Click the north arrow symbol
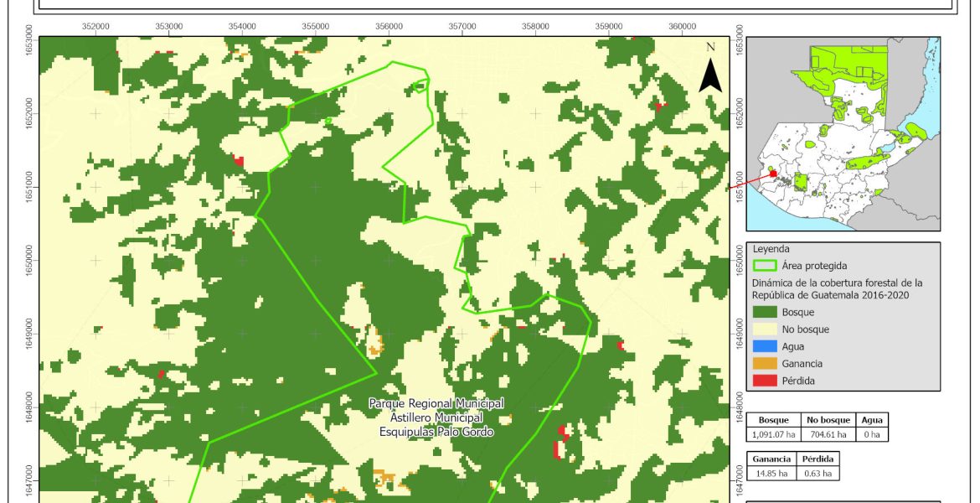Image resolution: width=980 pixels, height=503 pixels. pos(710,75)
